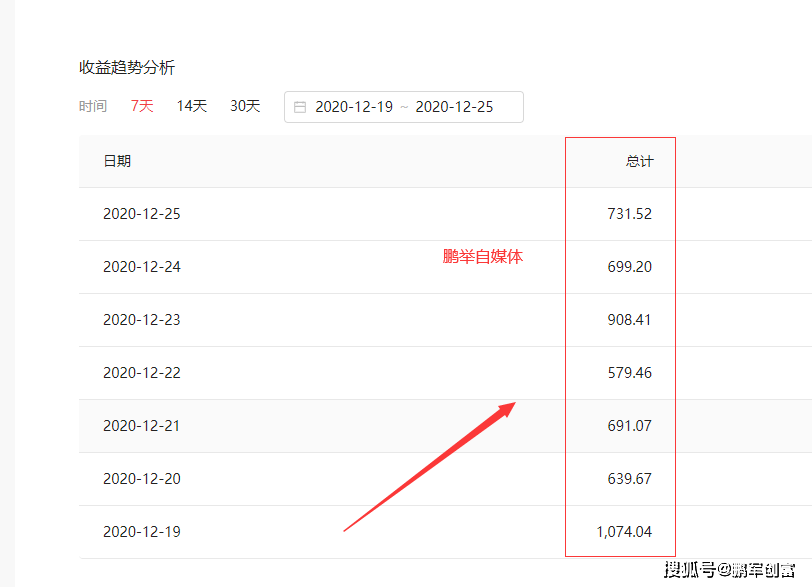
Task: Select the 2020-12-22 date cell
Action: (x=142, y=373)
